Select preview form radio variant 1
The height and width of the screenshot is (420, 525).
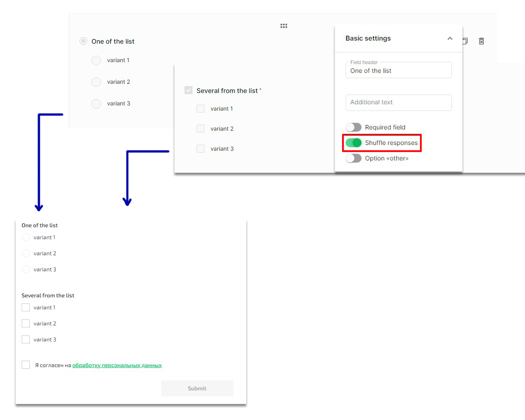pos(26,237)
